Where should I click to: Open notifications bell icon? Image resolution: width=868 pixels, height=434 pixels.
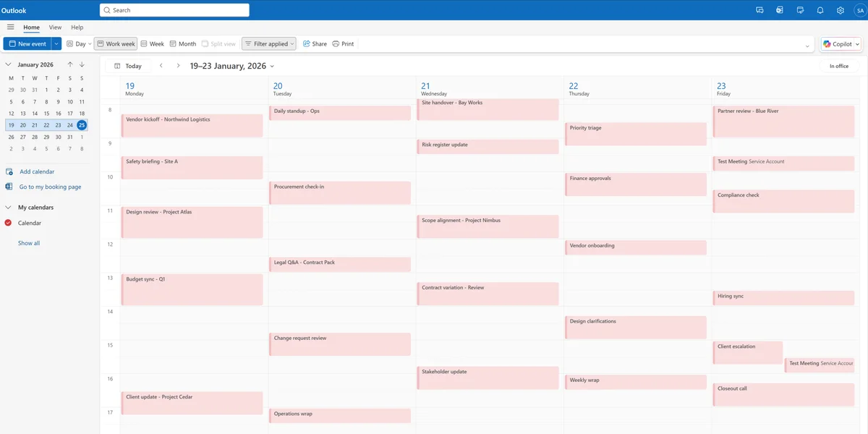point(820,9)
